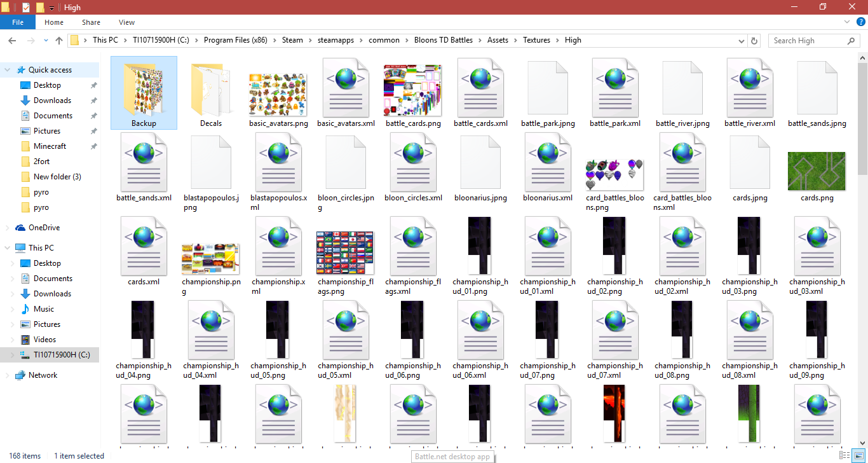Collapse the Quick access tree
The image size is (868, 463).
click(x=8, y=70)
